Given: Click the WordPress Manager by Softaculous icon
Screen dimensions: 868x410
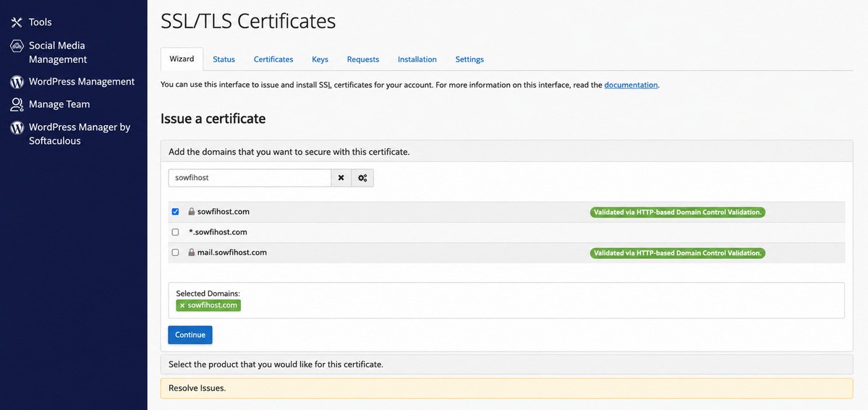Looking at the screenshot, I should tap(17, 127).
